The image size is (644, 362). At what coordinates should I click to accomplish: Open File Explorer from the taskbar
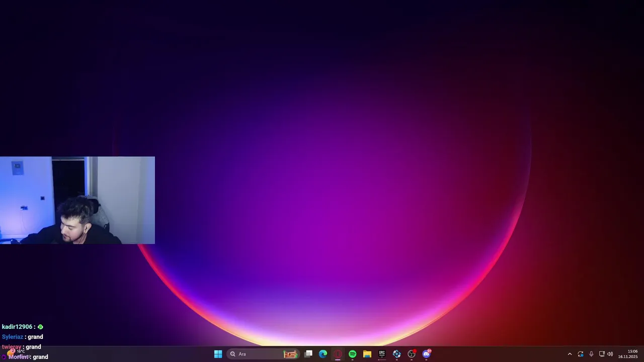click(x=367, y=354)
